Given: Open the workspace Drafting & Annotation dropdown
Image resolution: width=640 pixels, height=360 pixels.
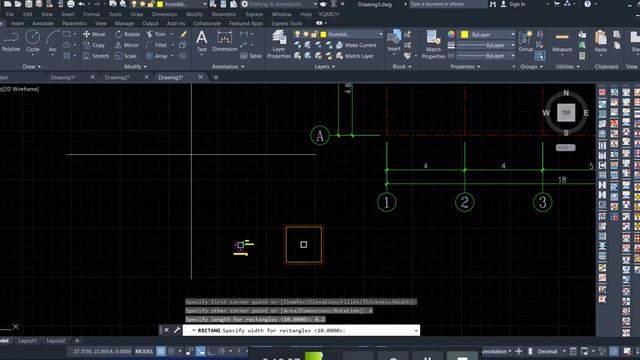Looking at the screenshot, I should tap(316, 4).
